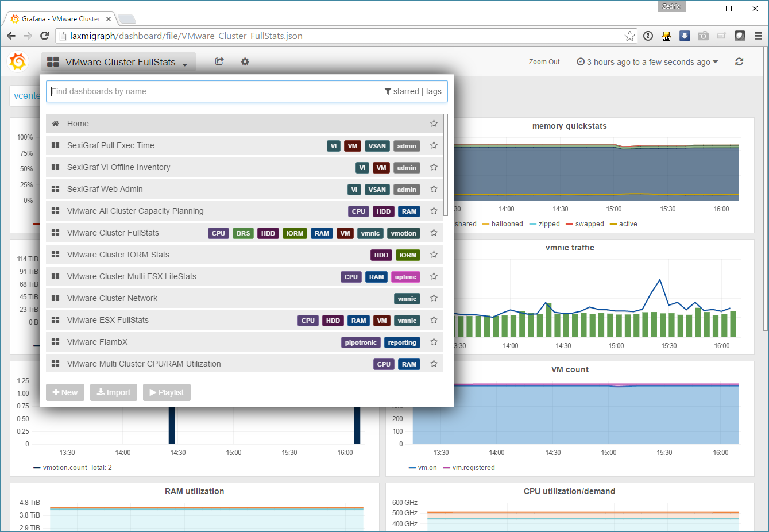Refresh the dashboard with the refresh icon
This screenshot has height=532, width=769.
coord(739,61)
